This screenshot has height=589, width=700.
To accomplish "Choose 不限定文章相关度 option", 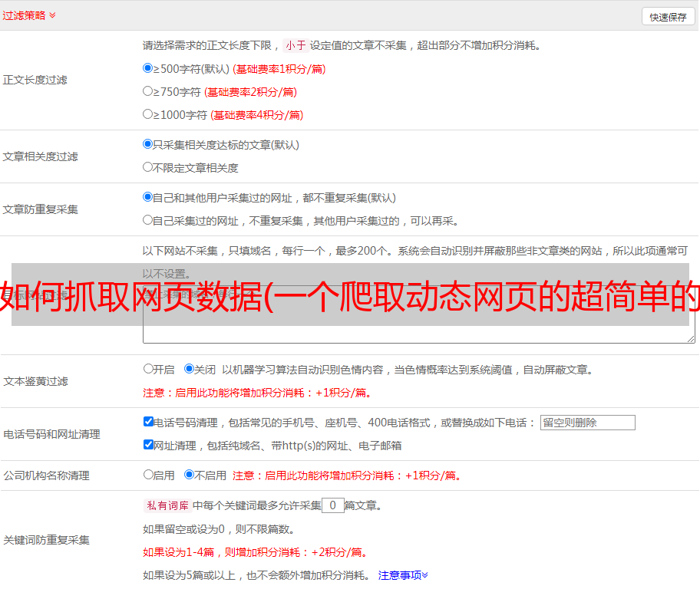I will (148, 166).
